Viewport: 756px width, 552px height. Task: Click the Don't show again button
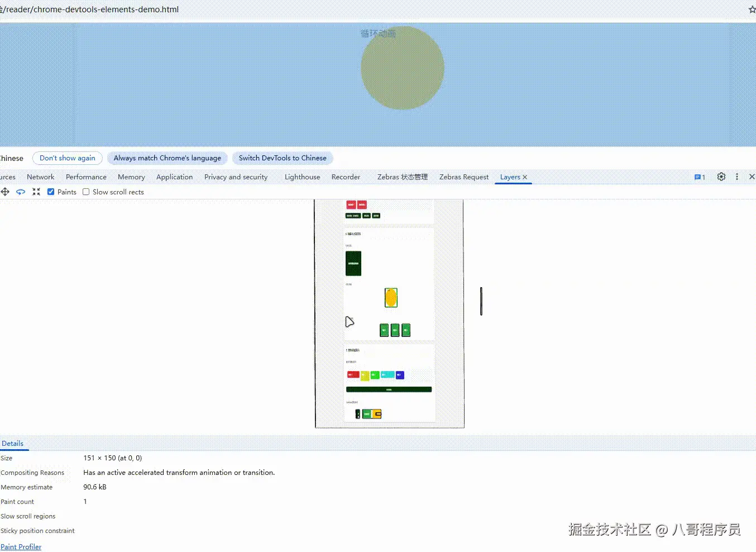[67, 158]
